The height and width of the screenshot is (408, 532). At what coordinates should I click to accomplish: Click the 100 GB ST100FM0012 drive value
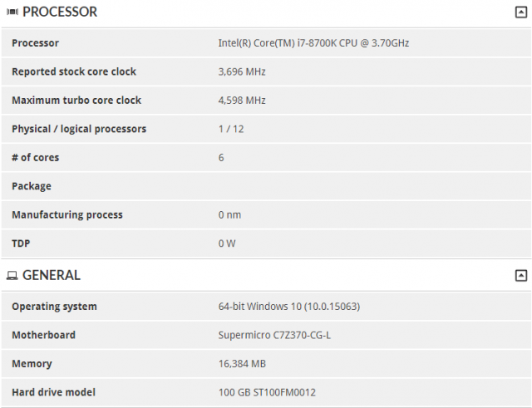tap(267, 392)
